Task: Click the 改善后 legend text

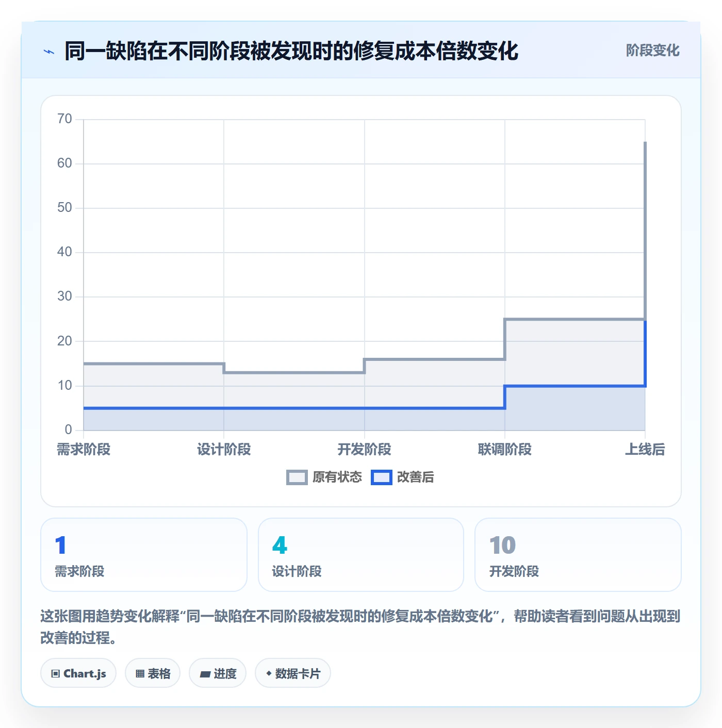Action: (415, 477)
